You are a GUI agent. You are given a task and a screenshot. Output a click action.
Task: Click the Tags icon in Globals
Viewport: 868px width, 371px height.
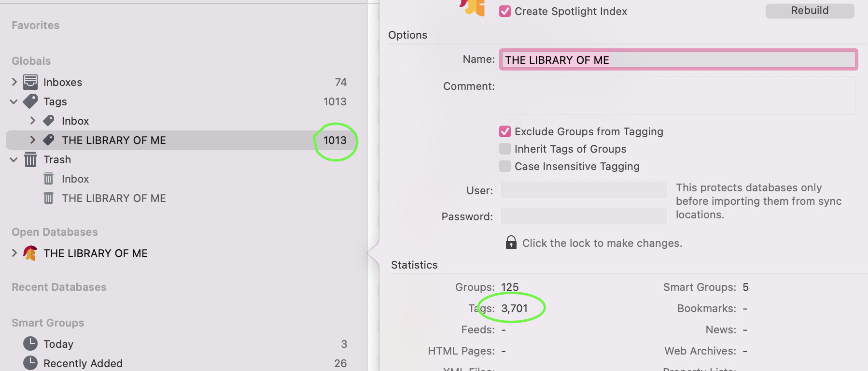point(30,101)
